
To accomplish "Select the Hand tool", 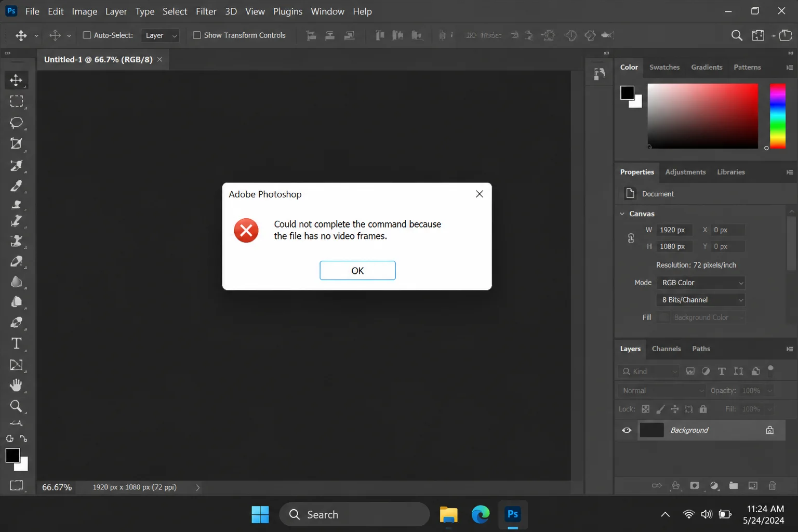I will (16, 385).
